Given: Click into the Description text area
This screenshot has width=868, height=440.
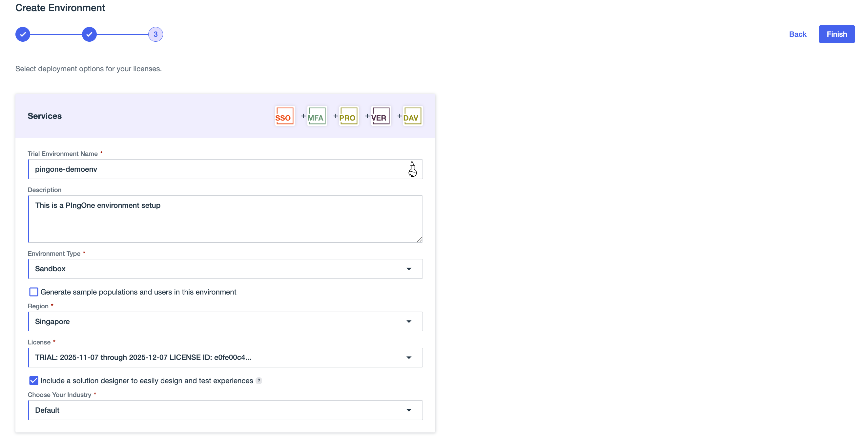Looking at the screenshot, I should tap(225, 219).
